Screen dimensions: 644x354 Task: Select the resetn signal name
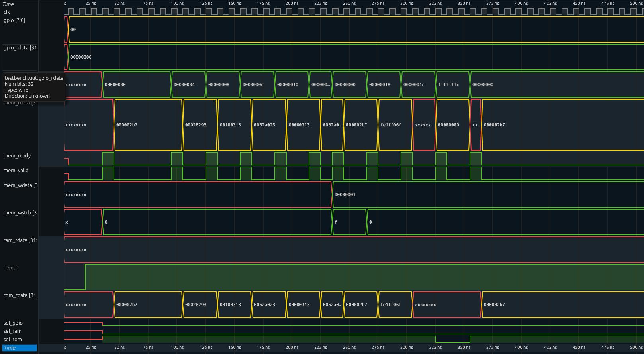11,268
